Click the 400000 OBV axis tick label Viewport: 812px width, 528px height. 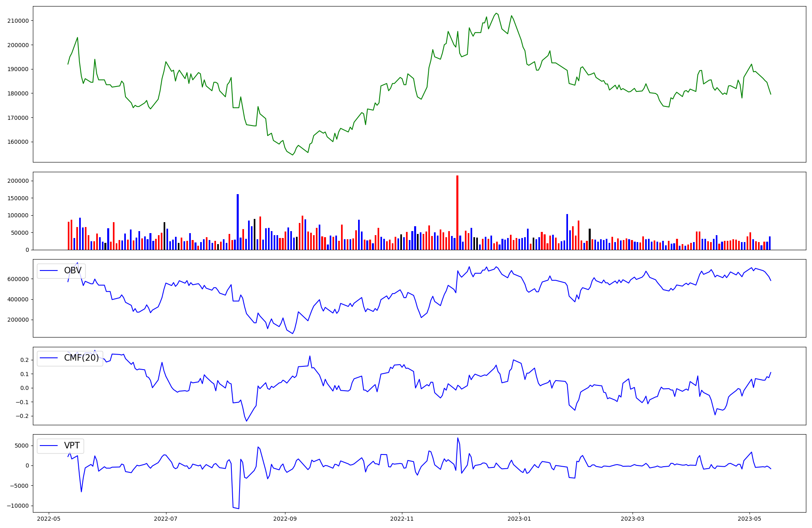tap(18, 299)
